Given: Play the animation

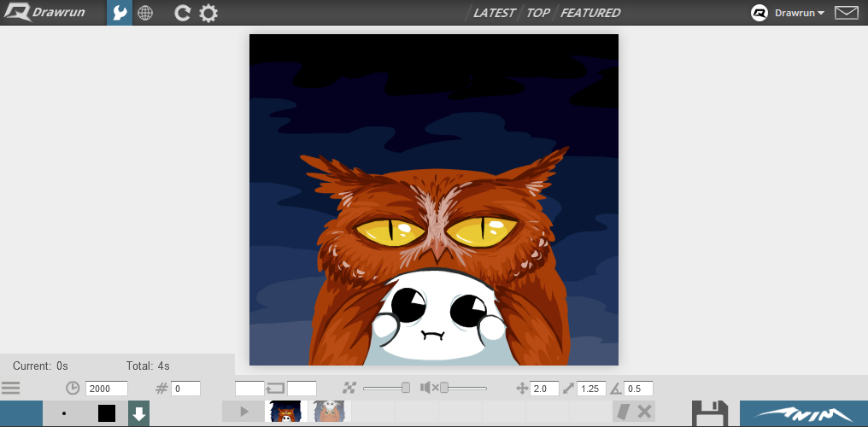Looking at the screenshot, I should point(243,412).
